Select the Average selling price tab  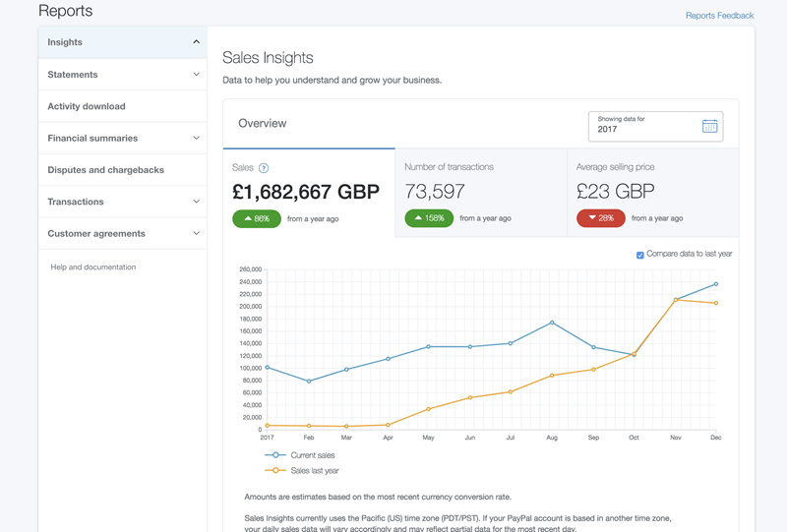pyautogui.click(x=652, y=192)
